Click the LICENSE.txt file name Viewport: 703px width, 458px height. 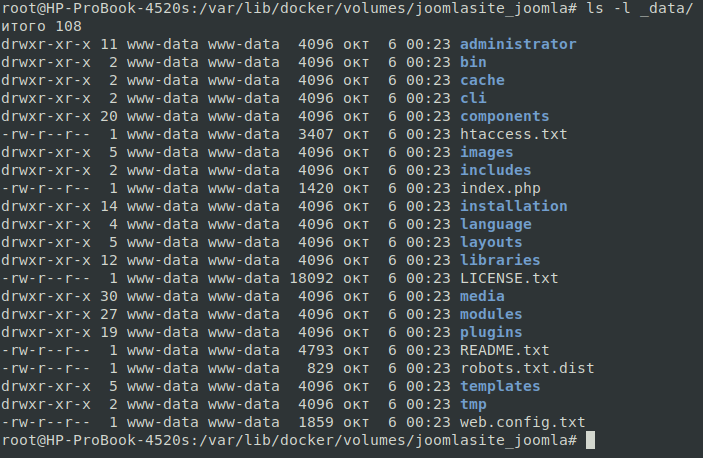pos(509,278)
